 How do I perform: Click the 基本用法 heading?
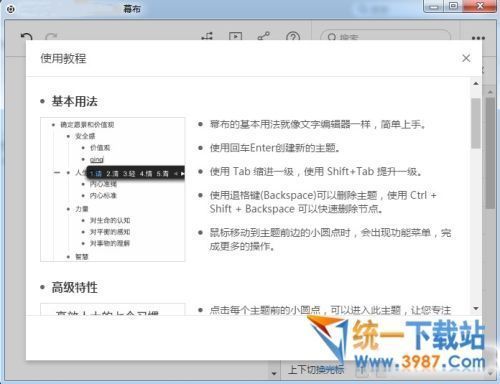coord(74,101)
